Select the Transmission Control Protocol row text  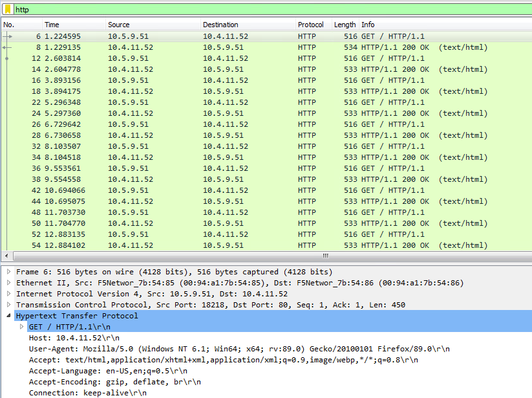(210, 305)
